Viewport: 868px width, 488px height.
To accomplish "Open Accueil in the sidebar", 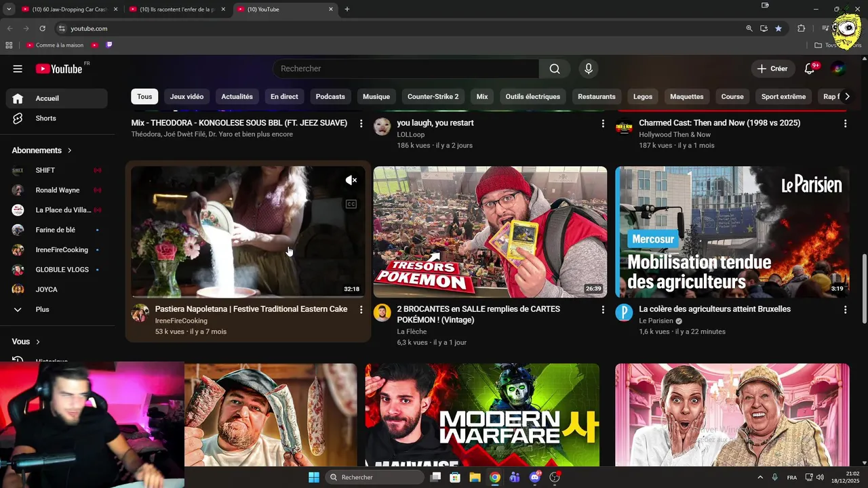I will [57, 98].
